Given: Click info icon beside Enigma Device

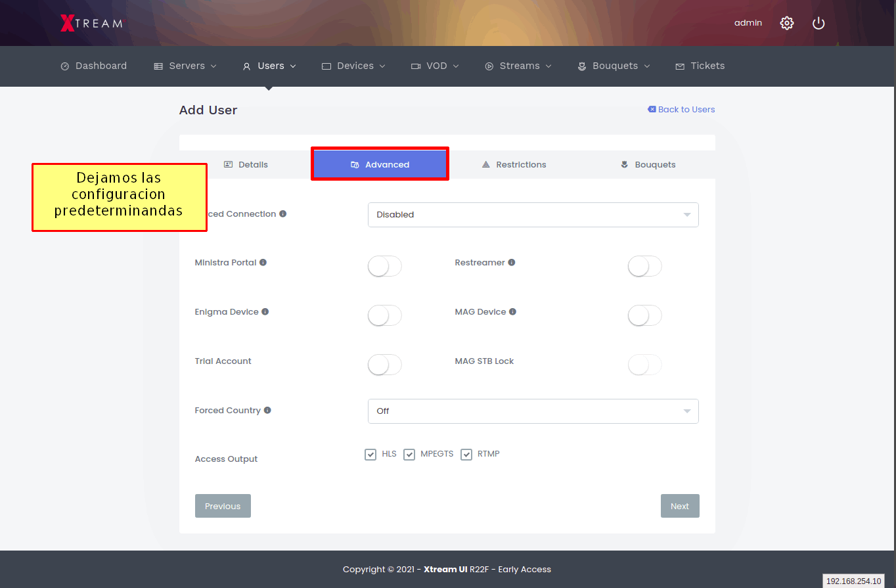Looking at the screenshot, I should coord(265,312).
